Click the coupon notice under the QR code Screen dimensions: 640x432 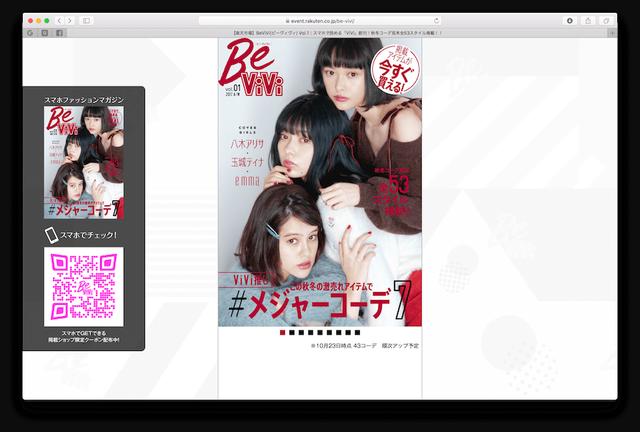tap(84, 336)
